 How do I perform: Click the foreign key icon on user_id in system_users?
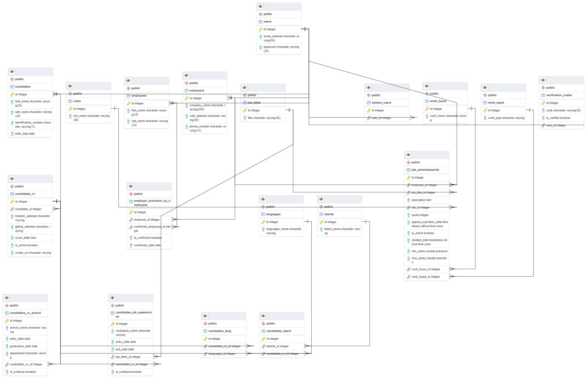pos(370,118)
